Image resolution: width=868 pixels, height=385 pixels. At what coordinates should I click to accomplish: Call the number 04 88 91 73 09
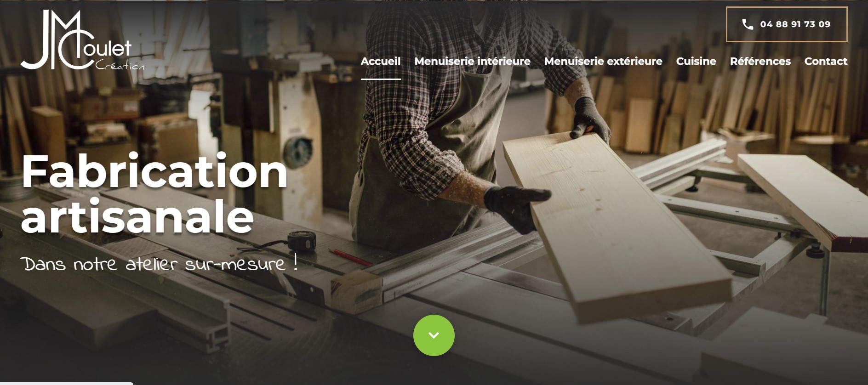(x=795, y=24)
